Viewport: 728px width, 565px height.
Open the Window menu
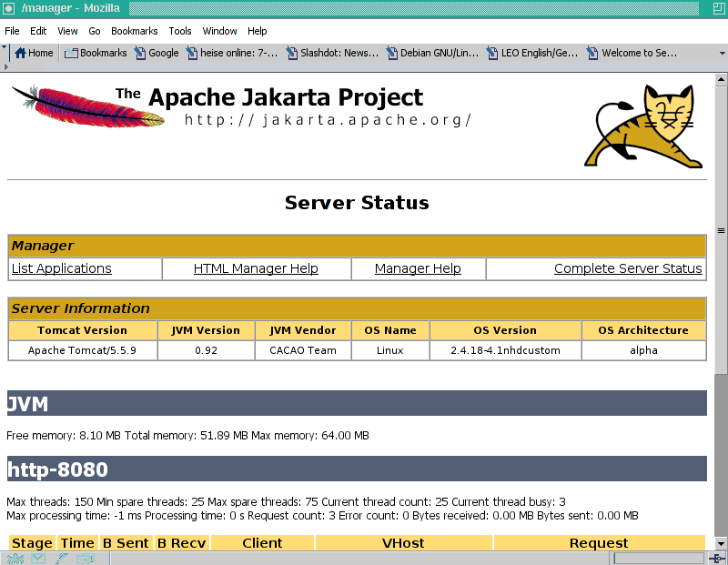tap(219, 31)
